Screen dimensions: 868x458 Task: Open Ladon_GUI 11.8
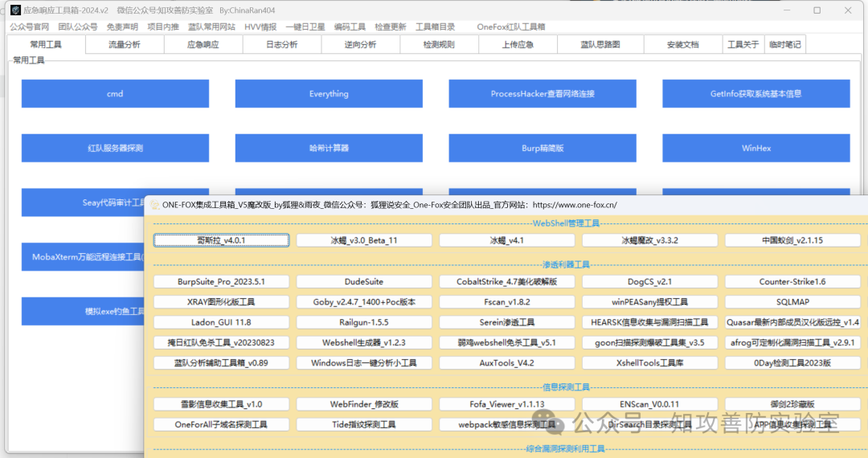(222, 322)
